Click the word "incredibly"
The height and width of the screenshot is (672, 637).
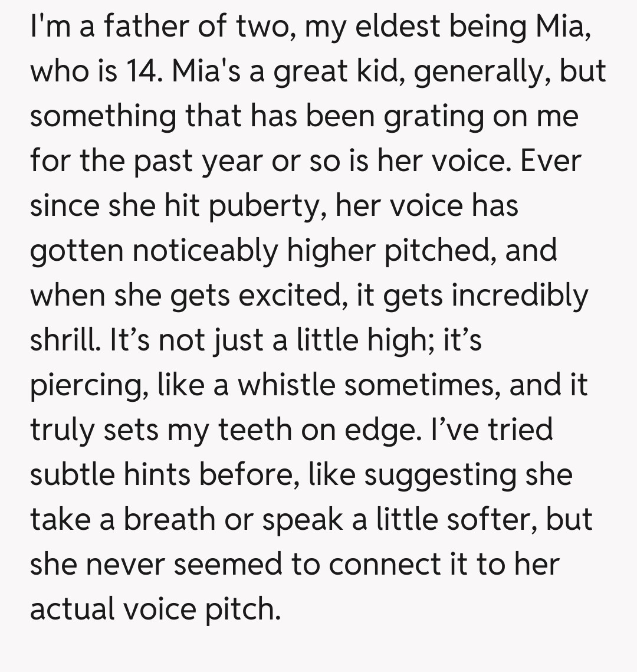pyautogui.click(x=520, y=296)
